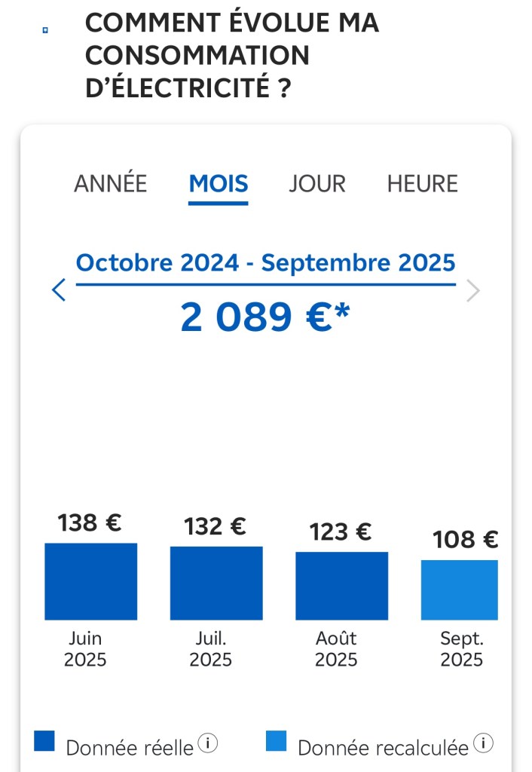Image resolution: width=532 pixels, height=772 pixels.
Task: Tap the 2 089 € total amount
Action: [x=265, y=317]
